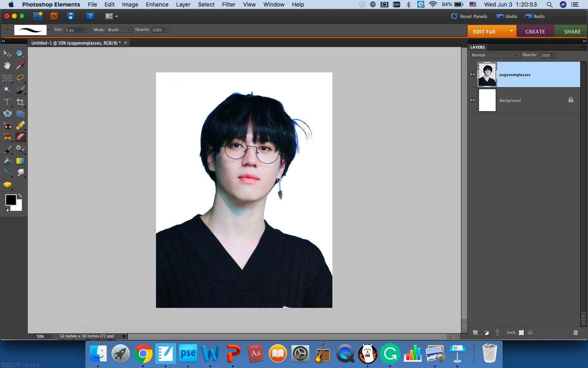The height and width of the screenshot is (368, 588).
Task: Open the layer blend mode Normal dropdown
Action: tap(495, 55)
